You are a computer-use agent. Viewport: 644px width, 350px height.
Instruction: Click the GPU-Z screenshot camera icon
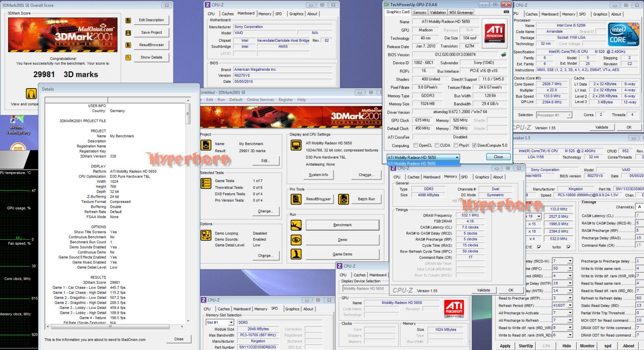pyautogui.click(x=506, y=12)
